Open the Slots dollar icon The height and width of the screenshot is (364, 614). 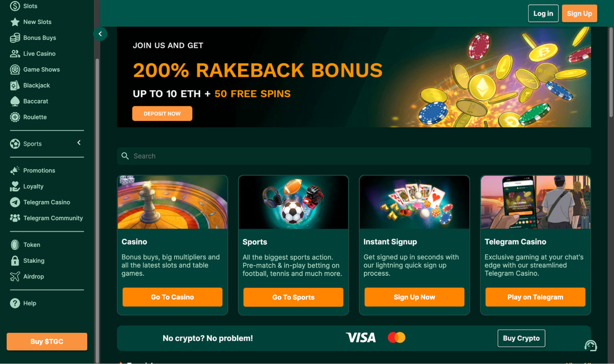coord(15,6)
